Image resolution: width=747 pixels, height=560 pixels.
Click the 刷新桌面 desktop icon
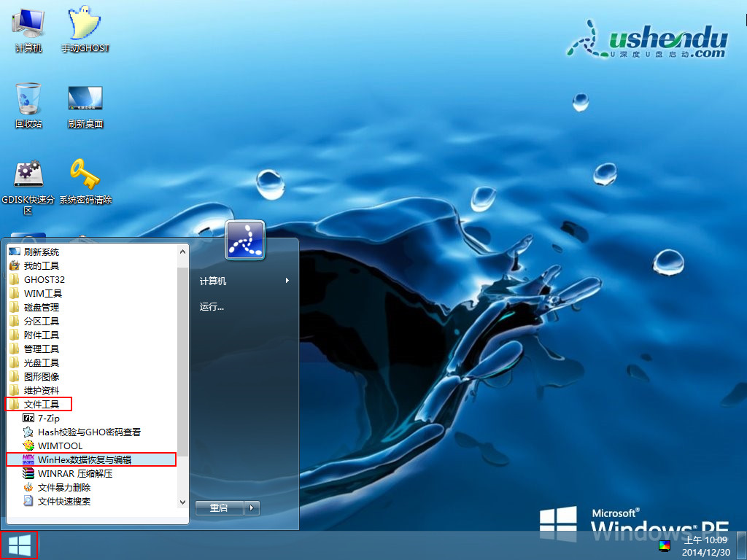(x=85, y=106)
